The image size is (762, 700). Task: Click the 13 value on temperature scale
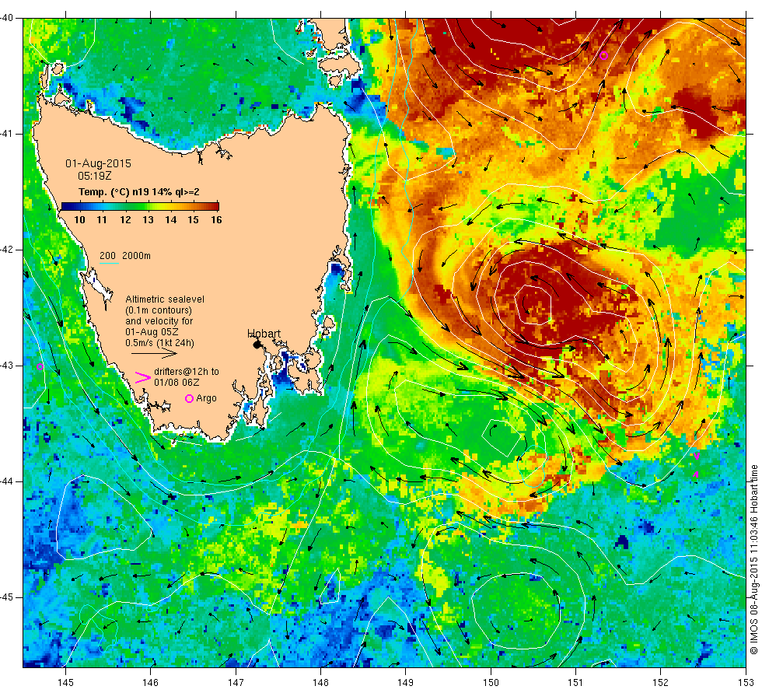pos(149,219)
